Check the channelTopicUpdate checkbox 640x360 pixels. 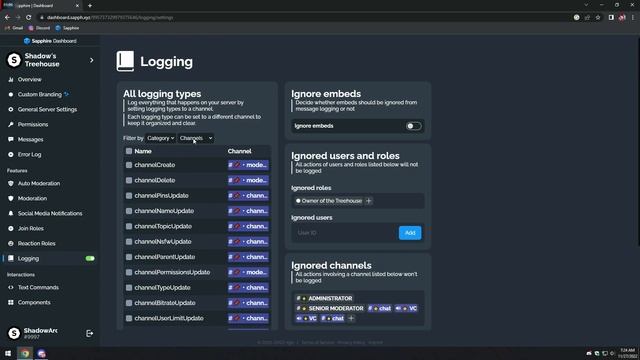pos(129,226)
